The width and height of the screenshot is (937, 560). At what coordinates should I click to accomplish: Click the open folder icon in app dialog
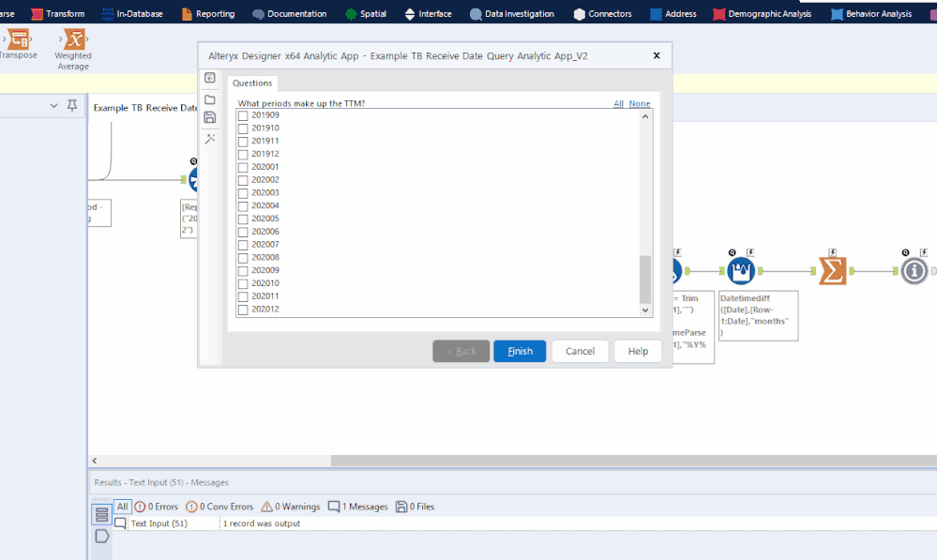(x=210, y=99)
